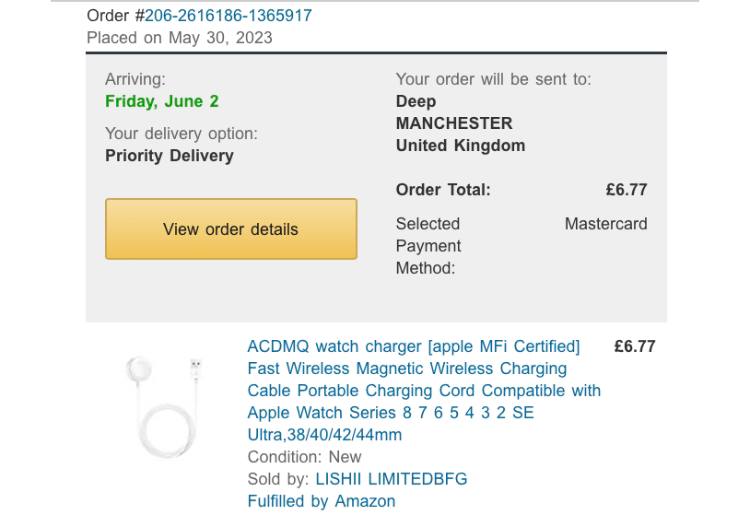Click the Fulfilled by Amazon text
This screenshot has width=750, height=516.
(x=321, y=501)
